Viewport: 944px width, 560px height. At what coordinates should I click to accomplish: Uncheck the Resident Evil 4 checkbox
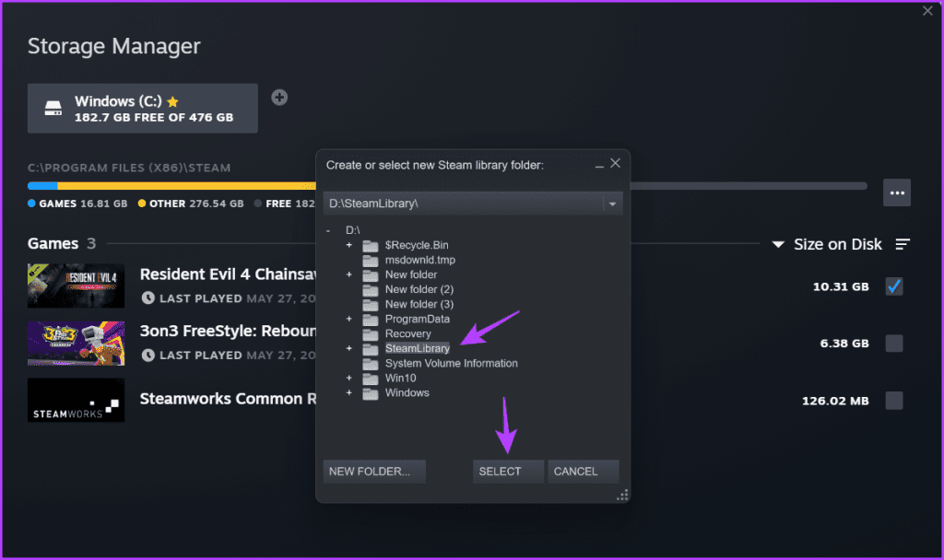(x=894, y=286)
